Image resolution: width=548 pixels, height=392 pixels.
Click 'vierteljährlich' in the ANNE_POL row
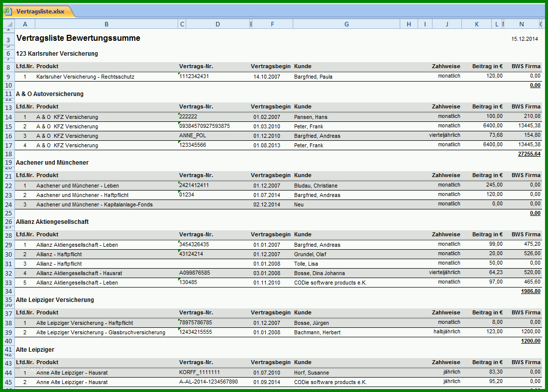point(444,135)
